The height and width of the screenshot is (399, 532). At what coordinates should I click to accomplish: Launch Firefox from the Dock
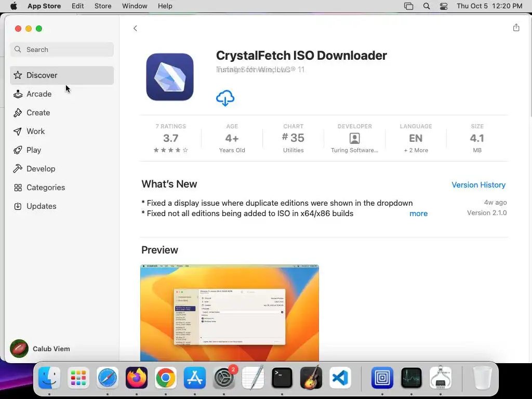137,378
